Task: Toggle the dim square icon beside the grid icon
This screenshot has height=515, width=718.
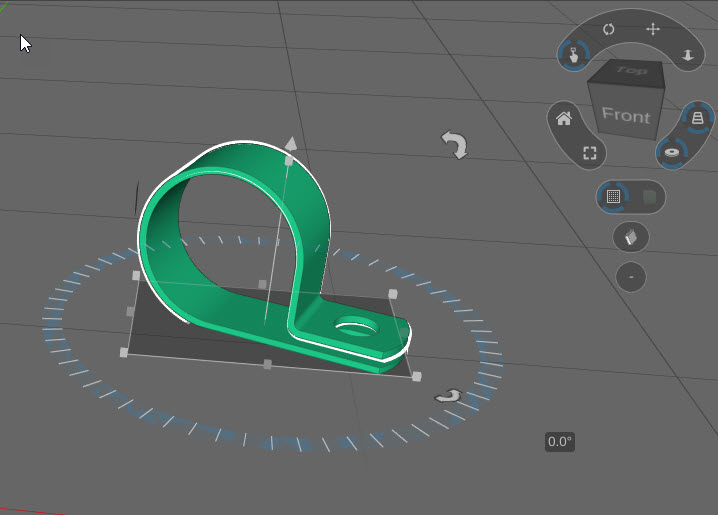Action: click(x=649, y=197)
